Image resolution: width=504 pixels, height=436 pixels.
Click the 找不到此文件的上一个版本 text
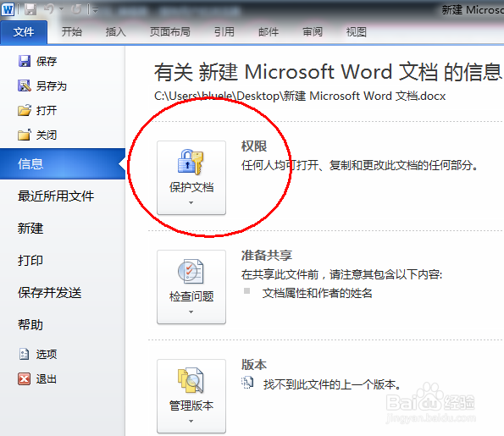coord(332,384)
